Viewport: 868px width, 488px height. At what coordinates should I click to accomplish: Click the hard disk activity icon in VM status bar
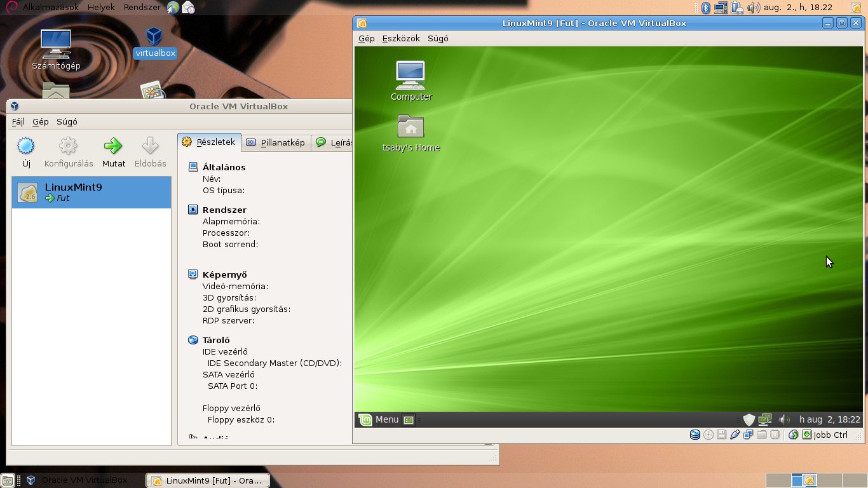pos(695,435)
